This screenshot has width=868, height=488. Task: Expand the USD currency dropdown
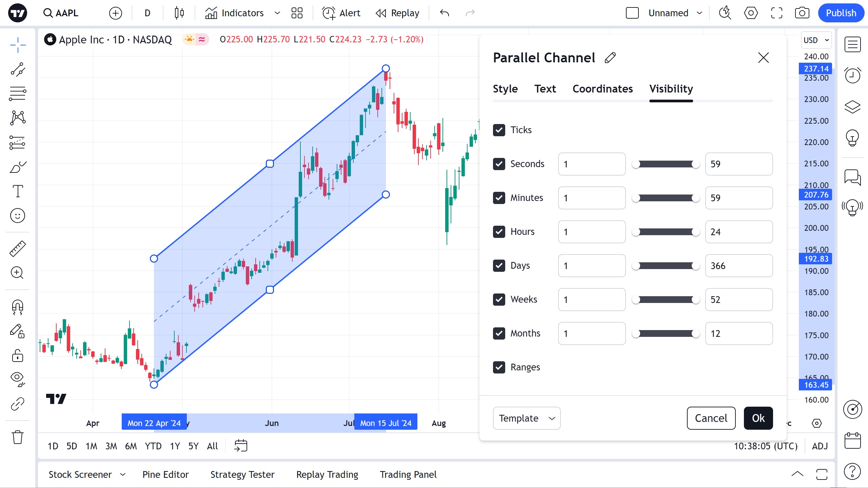coord(816,40)
